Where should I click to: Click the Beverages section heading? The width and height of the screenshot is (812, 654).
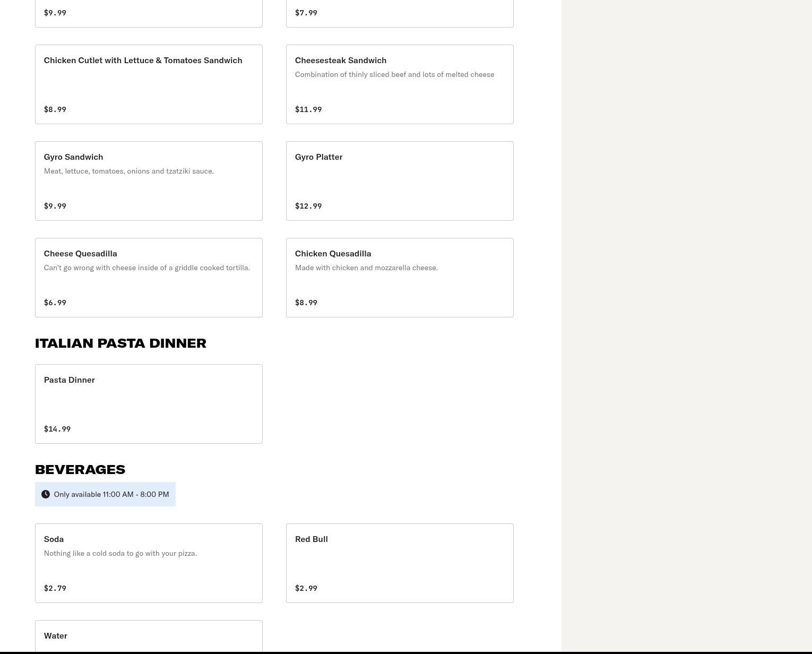[x=80, y=470]
